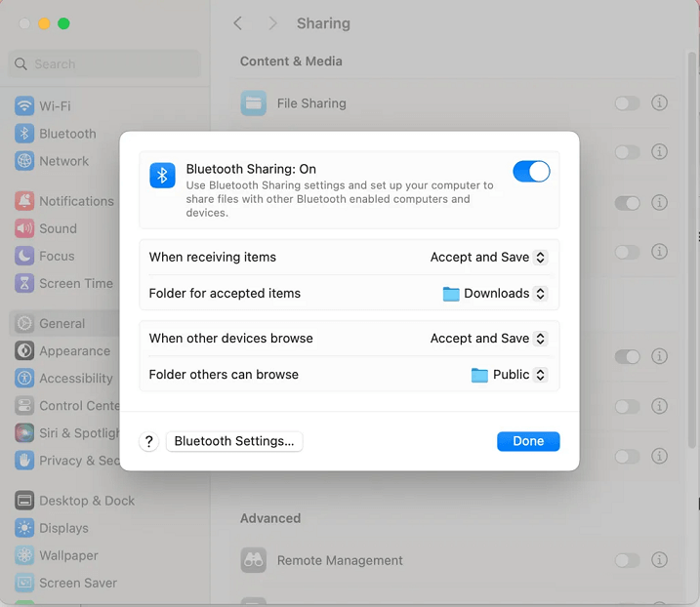Turn off the Bluetooth Sharing switch
700x607 pixels.
[x=531, y=172]
